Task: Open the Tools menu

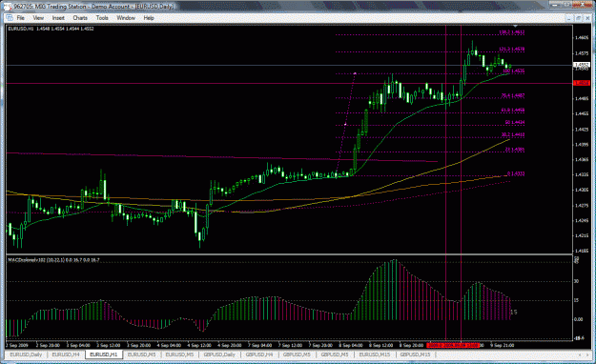Action: (102, 18)
